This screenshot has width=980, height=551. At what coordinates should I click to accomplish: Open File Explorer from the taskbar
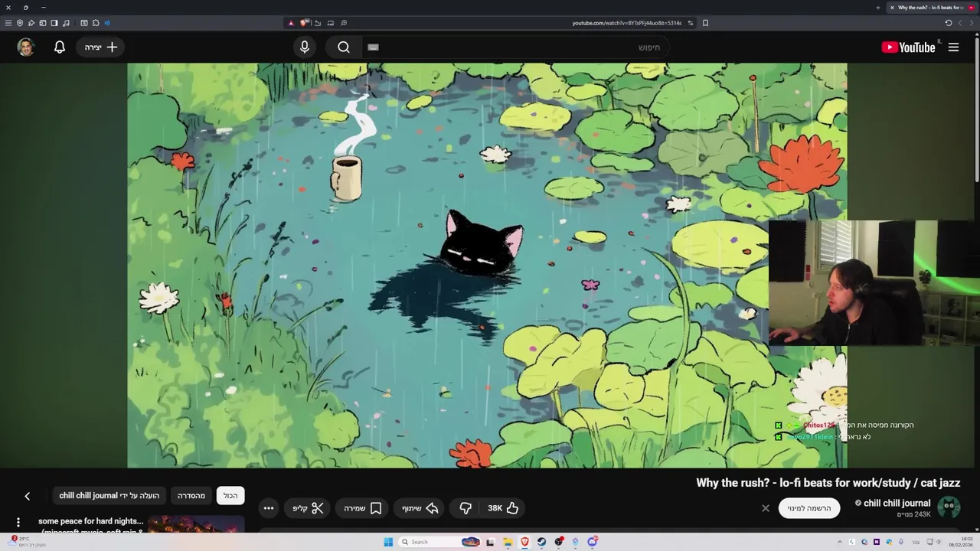pyautogui.click(x=507, y=542)
